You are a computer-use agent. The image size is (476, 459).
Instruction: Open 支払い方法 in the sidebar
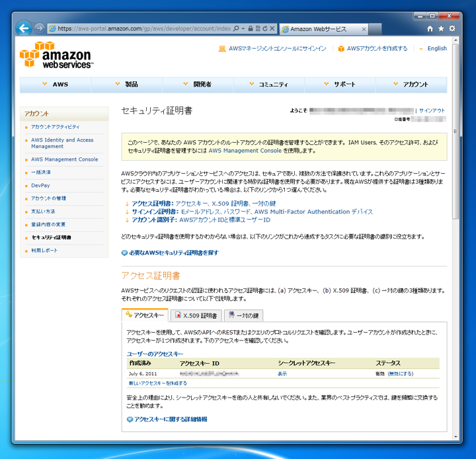[43, 212]
